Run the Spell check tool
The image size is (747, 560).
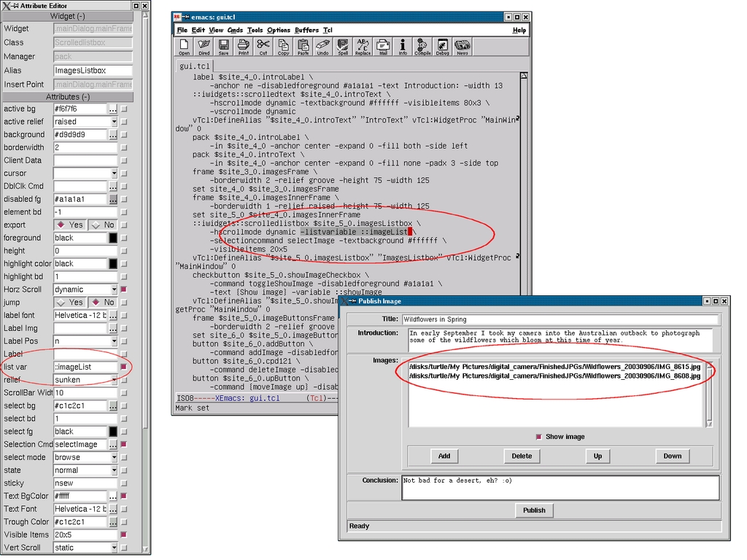(343, 47)
